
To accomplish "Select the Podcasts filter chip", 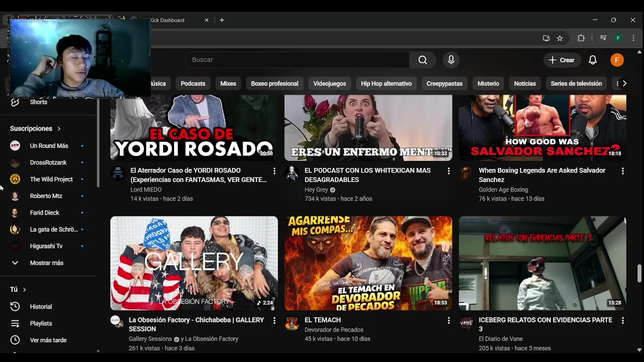I will [x=193, y=83].
